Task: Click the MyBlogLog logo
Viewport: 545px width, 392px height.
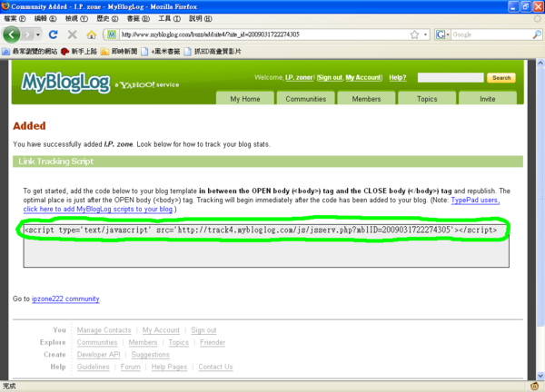Action: pyautogui.click(x=65, y=83)
